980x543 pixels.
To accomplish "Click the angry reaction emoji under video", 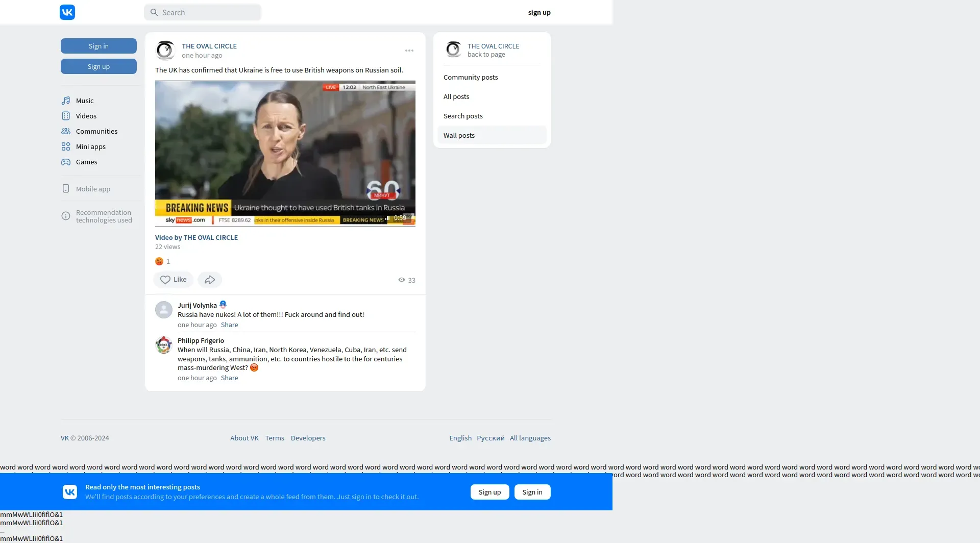I will (159, 261).
